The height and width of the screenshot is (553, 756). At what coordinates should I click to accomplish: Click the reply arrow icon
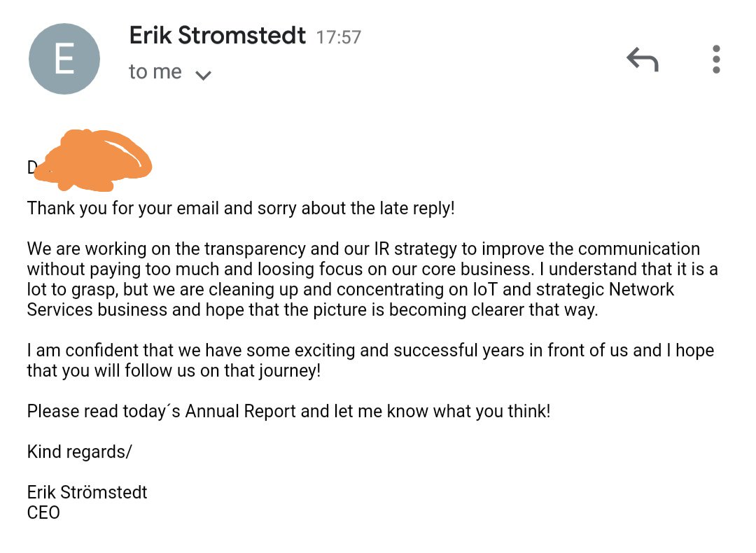tap(642, 59)
